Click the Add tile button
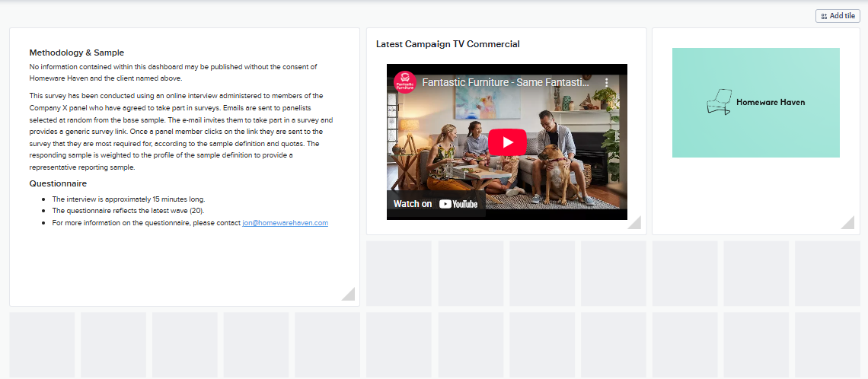The height and width of the screenshot is (379, 868). point(837,16)
